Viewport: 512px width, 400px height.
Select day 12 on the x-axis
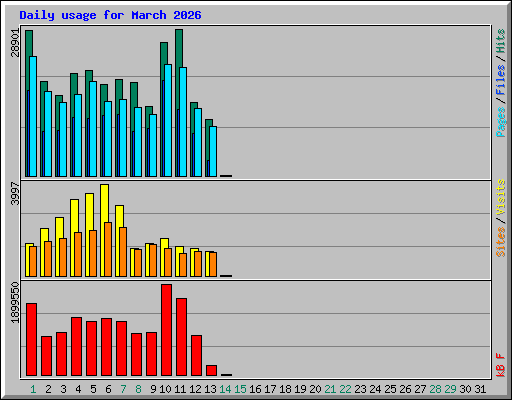click(x=195, y=389)
